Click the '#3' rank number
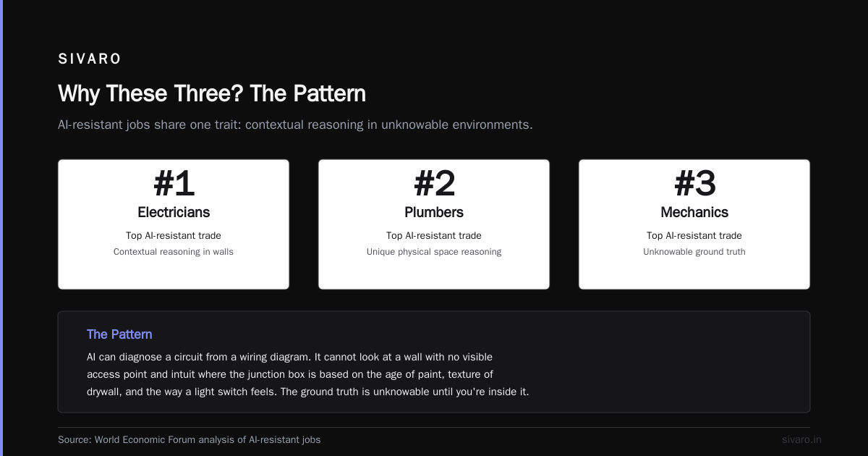Viewport: 868px width, 456px height. point(694,184)
